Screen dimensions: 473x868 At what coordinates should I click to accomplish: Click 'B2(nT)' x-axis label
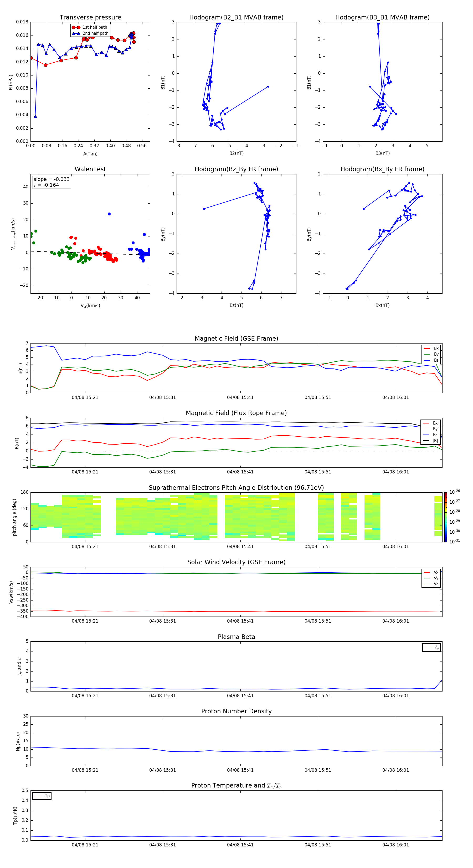point(236,153)
